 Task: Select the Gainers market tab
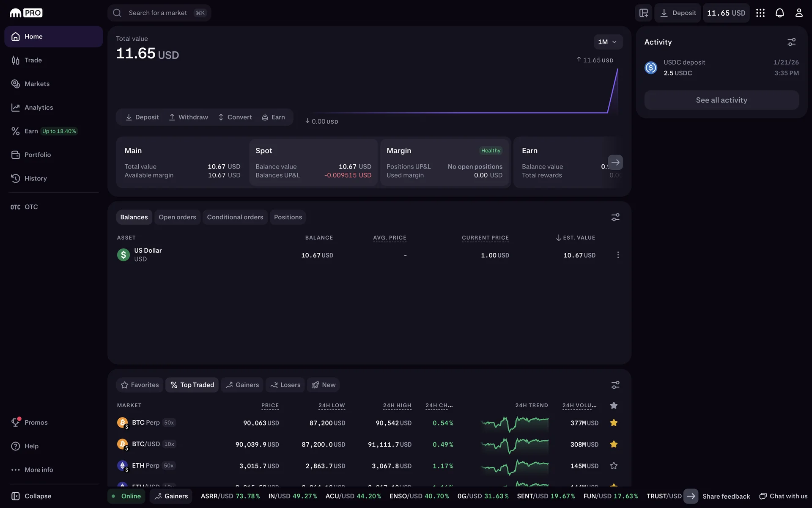click(x=242, y=385)
